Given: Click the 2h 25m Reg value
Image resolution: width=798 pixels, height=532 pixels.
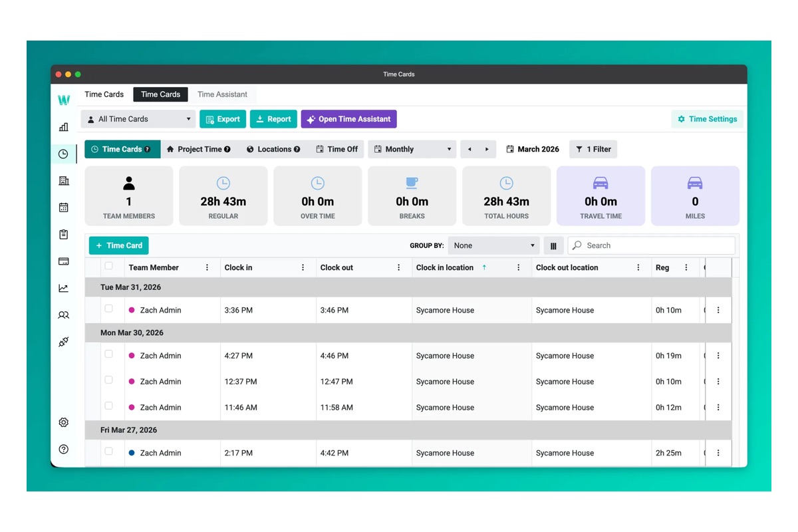Looking at the screenshot, I should pos(668,453).
